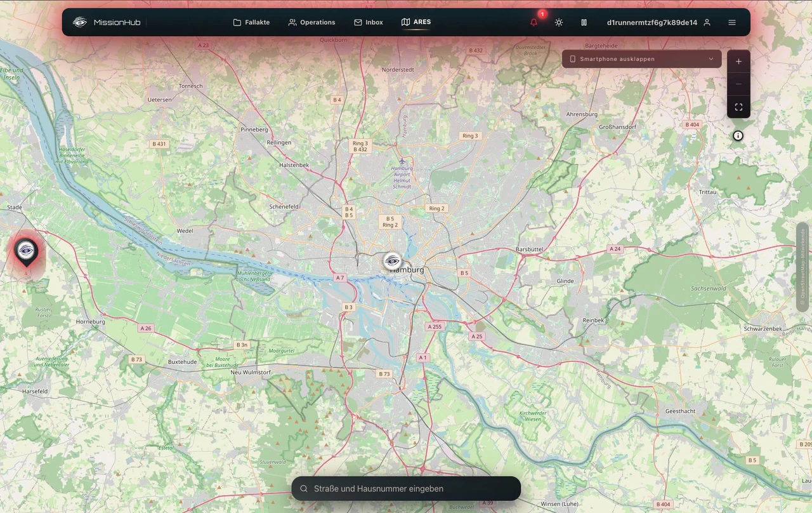Expand the Smartphone ausklappen dropdown

[x=641, y=59]
